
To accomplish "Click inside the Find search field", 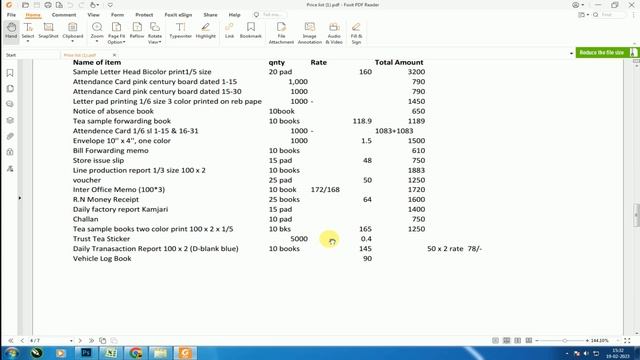I will [612, 15].
